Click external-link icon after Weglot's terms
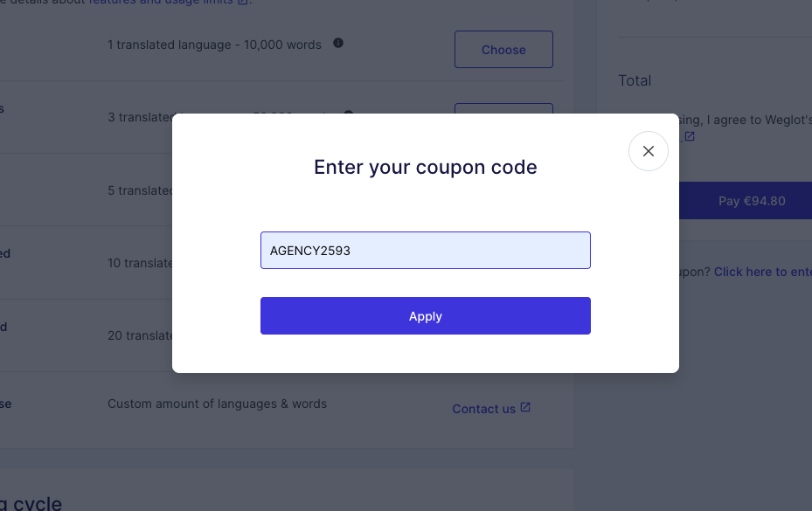The height and width of the screenshot is (511, 812). (690, 136)
